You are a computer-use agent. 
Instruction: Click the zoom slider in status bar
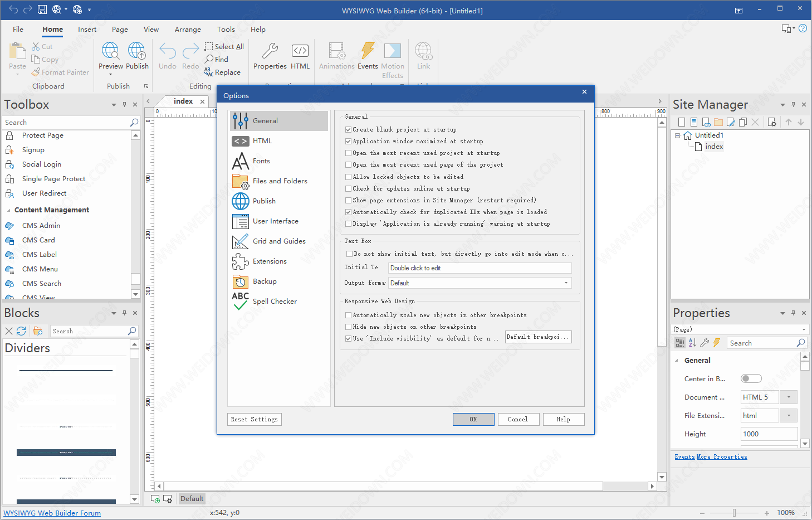734,513
